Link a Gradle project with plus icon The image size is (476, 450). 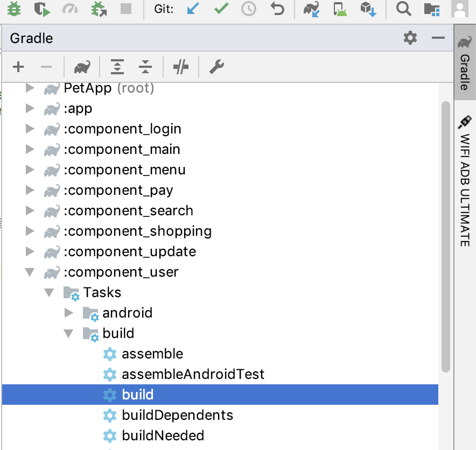click(18, 67)
